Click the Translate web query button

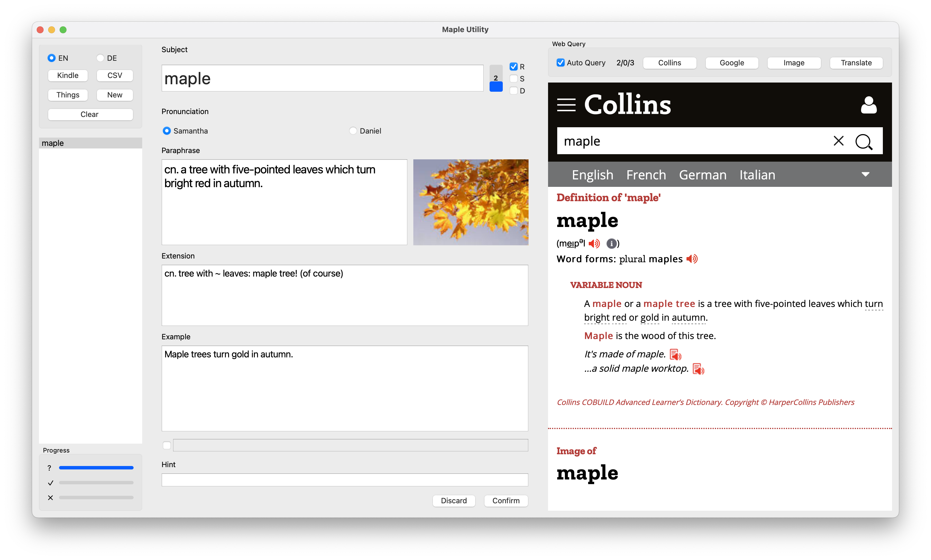[857, 62]
